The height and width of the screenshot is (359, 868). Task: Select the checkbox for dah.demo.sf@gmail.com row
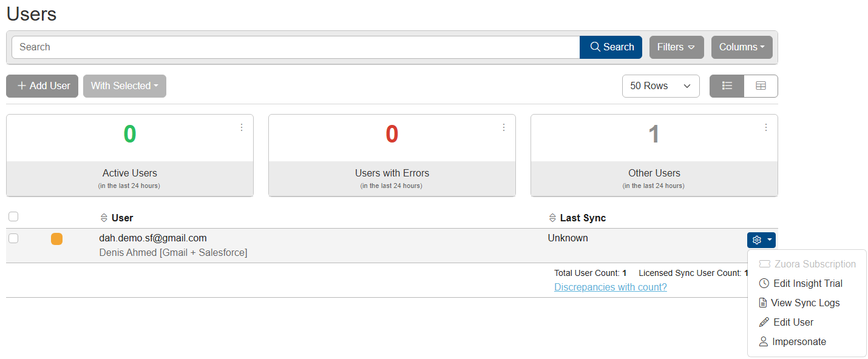click(x=13, y=238)
